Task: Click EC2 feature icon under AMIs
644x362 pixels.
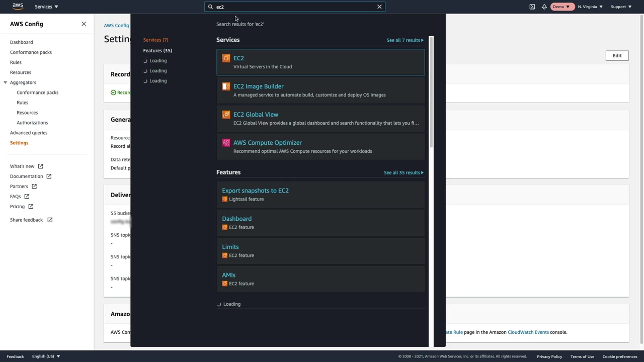Action: 225,284
